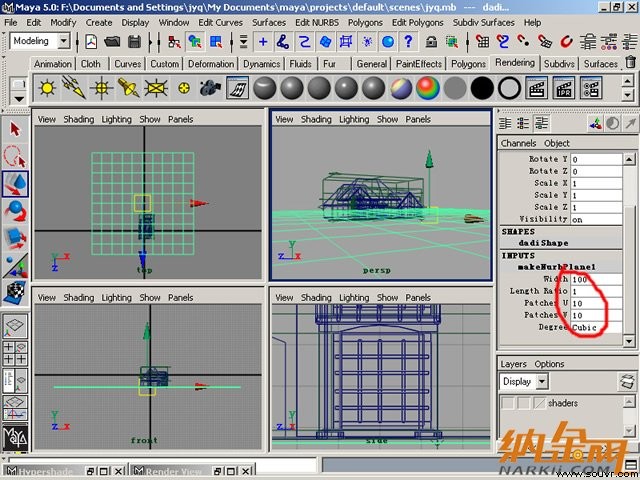The width and height of the screenshot is (640, 480).
Task: Create spot light shelf icon
Action: tap(129, 88)
